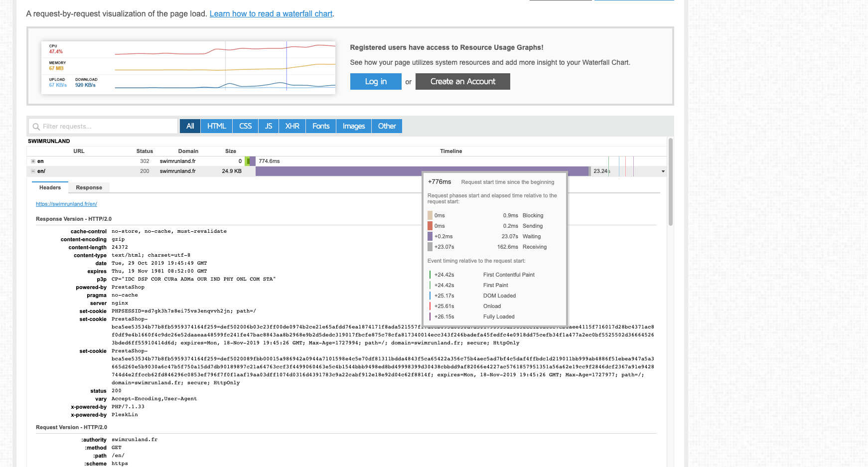Click the 302 status of the en row
Viewport: 868px width, 467px height.
[x=145, y=161]
